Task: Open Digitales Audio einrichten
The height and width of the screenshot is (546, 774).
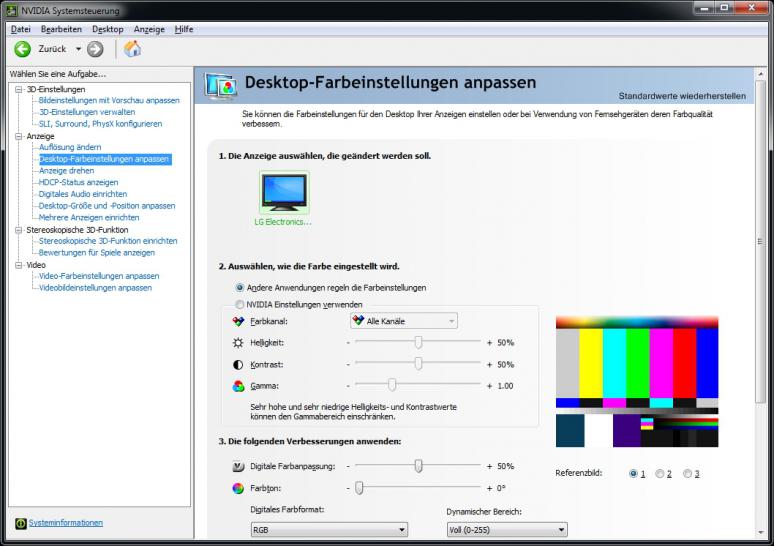Action: pyautogui.click(x=83, y=194)
